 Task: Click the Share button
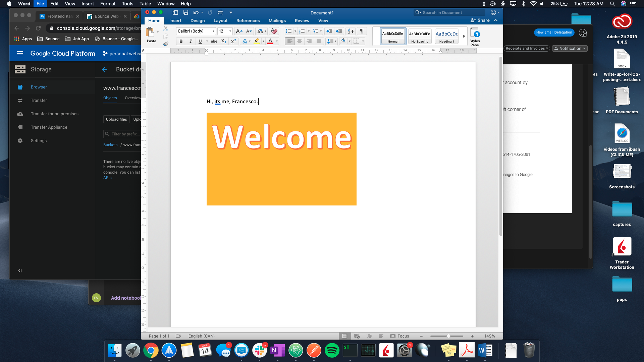point(480,20)
